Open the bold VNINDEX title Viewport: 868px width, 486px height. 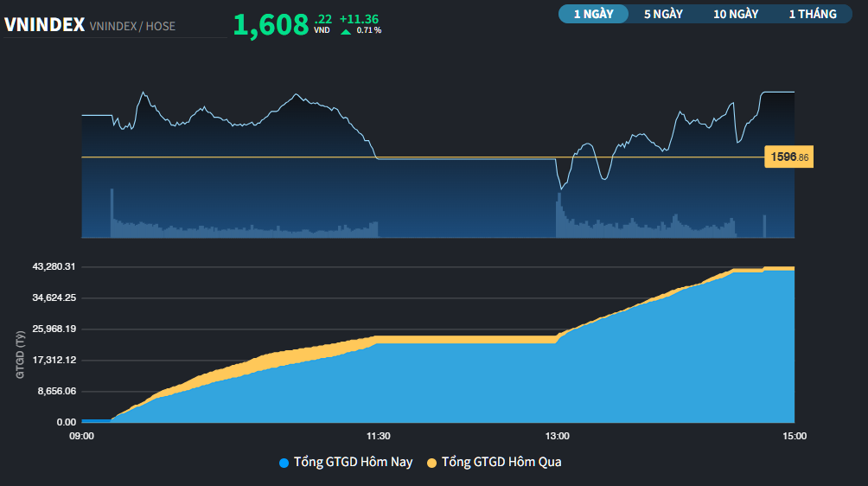pyautogui.click(x=43, y=25)
